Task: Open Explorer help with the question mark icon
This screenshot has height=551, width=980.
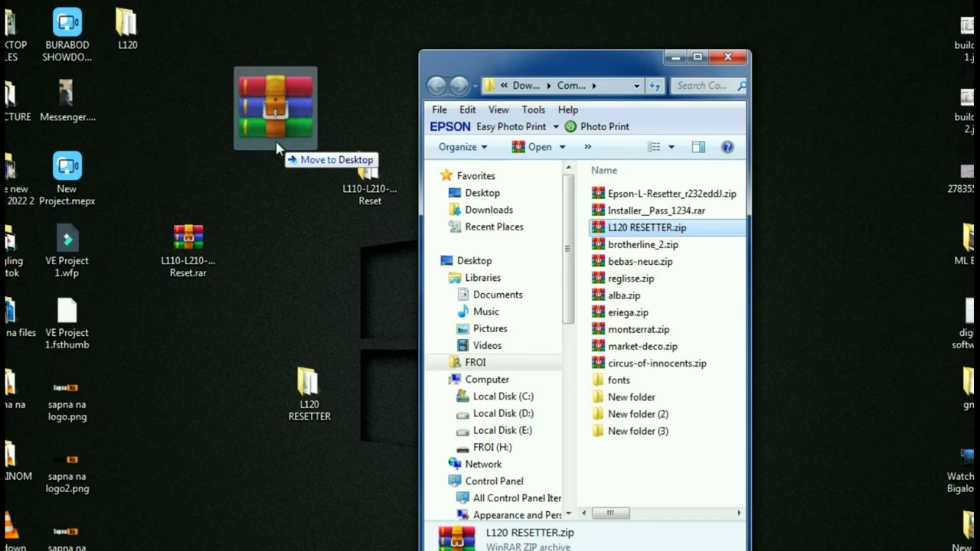Action: [x=727, y=147]
